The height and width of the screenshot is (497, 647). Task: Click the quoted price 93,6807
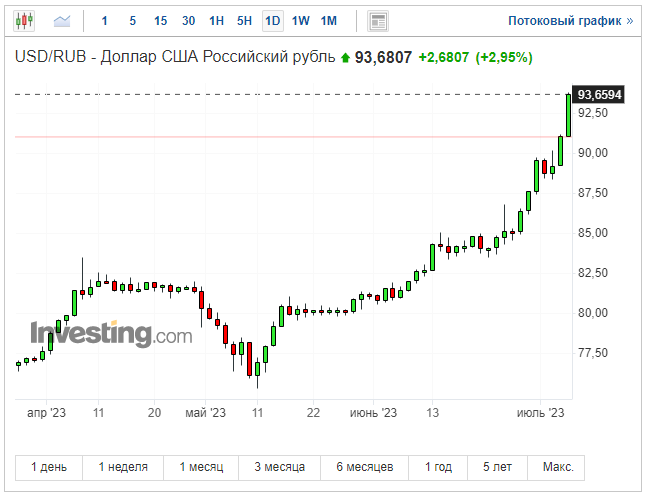[383, 57]
